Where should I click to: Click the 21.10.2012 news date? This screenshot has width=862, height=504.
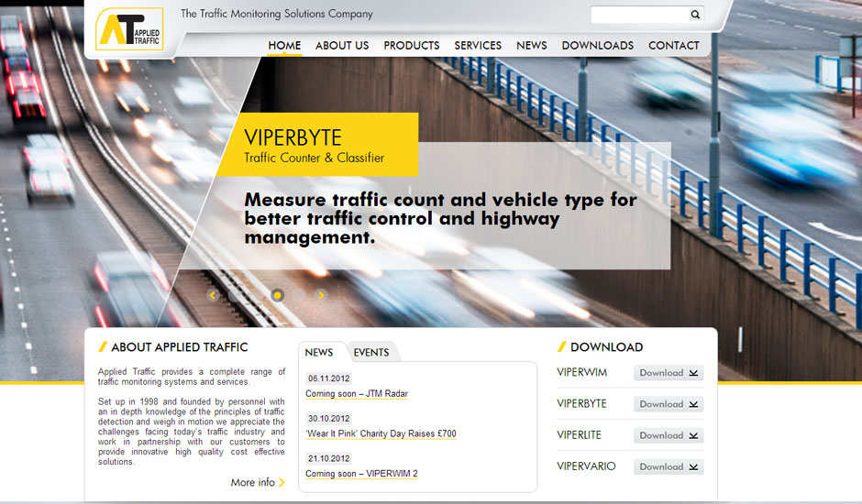328,459
